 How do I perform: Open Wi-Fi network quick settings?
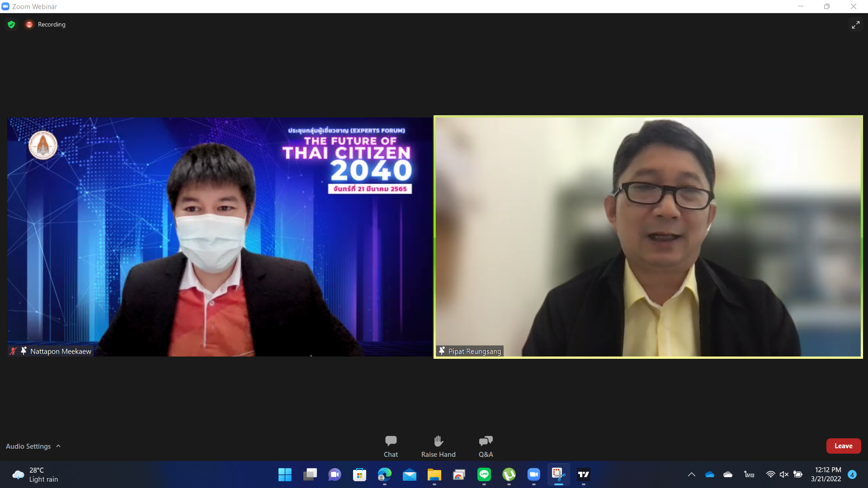770,474
